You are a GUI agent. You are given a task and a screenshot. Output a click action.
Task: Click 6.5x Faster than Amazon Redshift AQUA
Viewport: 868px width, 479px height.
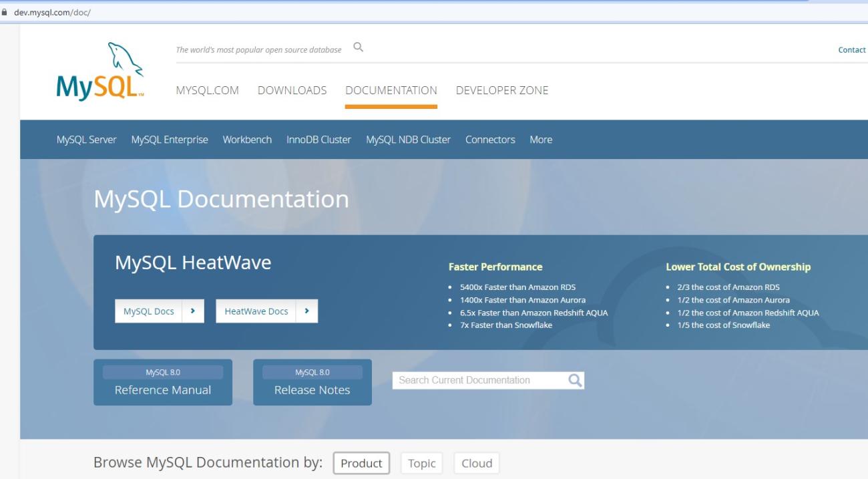pyautogui.click(x=533, y=313)
